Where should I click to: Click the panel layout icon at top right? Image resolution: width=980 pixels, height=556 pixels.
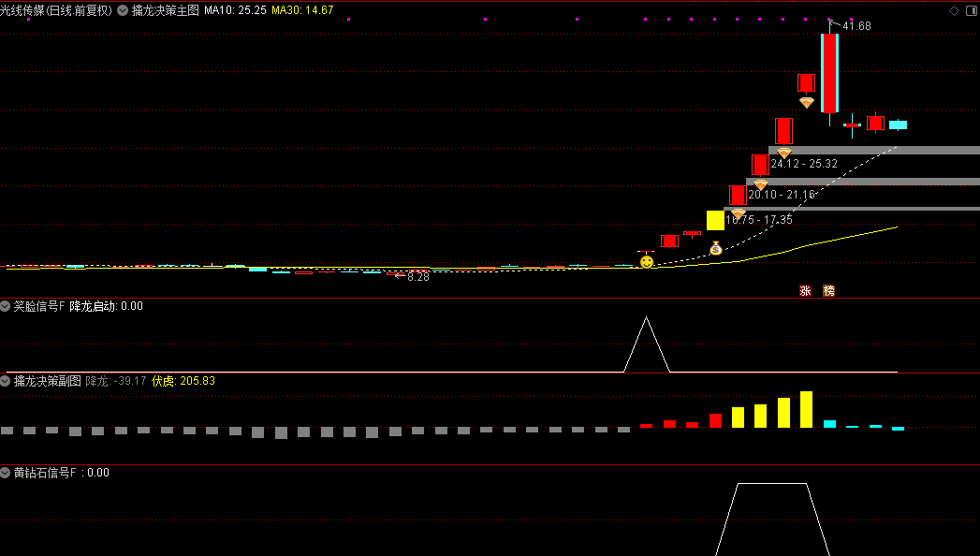pyautogui.click(x=972, y=10)
